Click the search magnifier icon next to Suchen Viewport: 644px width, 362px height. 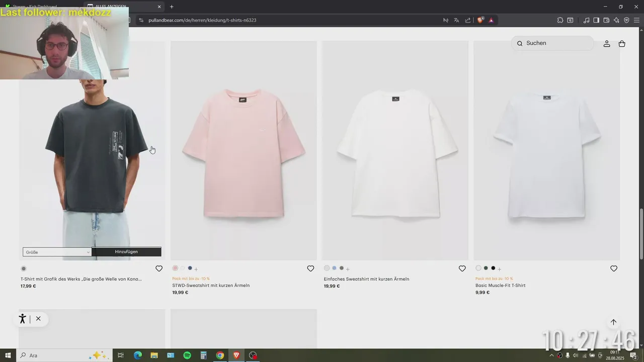point(520,44)
